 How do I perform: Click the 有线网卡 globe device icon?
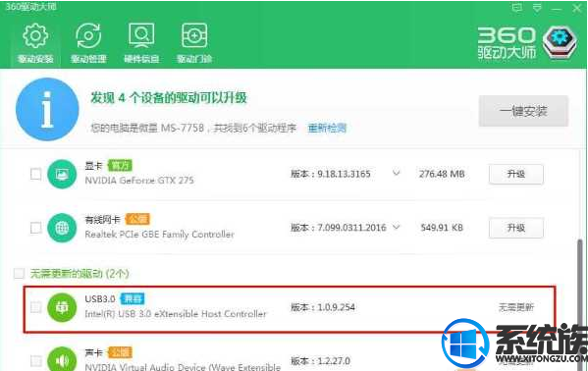[62, 228]
